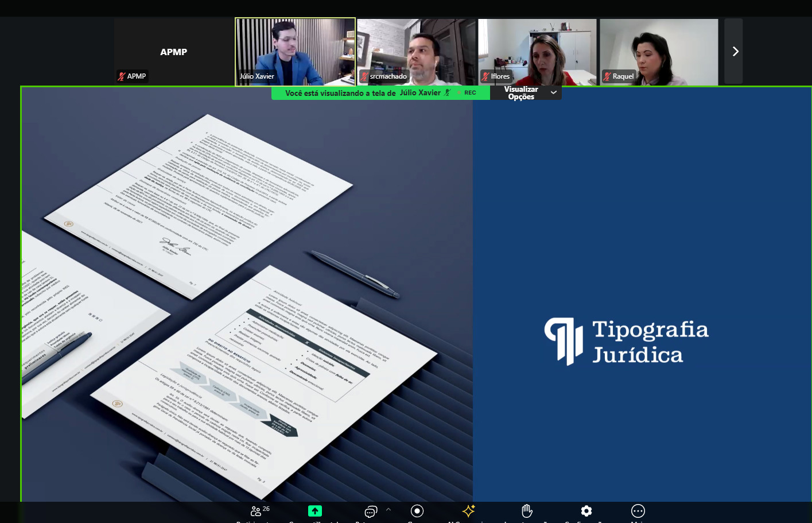Screen dimensions: 812x523
Task: Click lflores's video thumbnail
Action: pyautogui.click(x=538, y=52)
